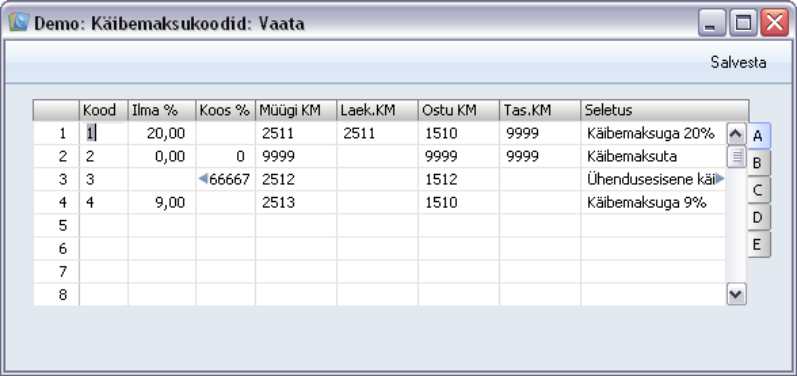The image size is (797, 376).
Task: Click row number 8 header
Action: [56, 295]
